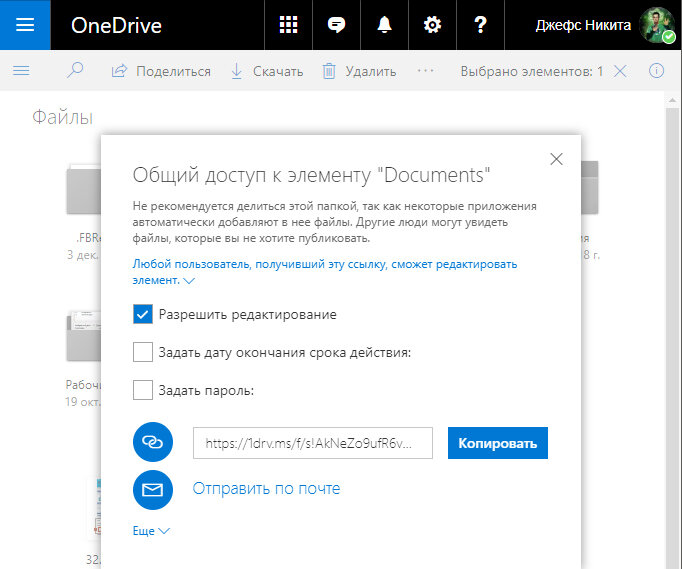Click Отправить по почте link
The width and height of the screenshot is (682, 569).
pyautogui.click(x=266, y=489)
